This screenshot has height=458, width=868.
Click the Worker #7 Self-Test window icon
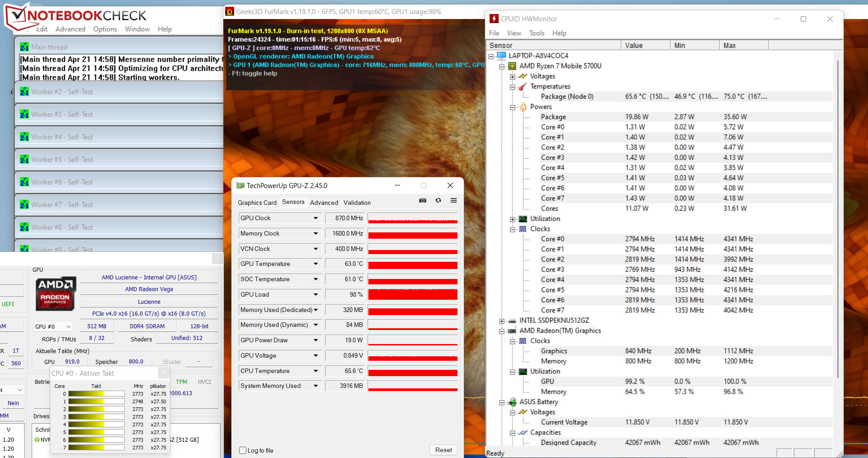24,205
